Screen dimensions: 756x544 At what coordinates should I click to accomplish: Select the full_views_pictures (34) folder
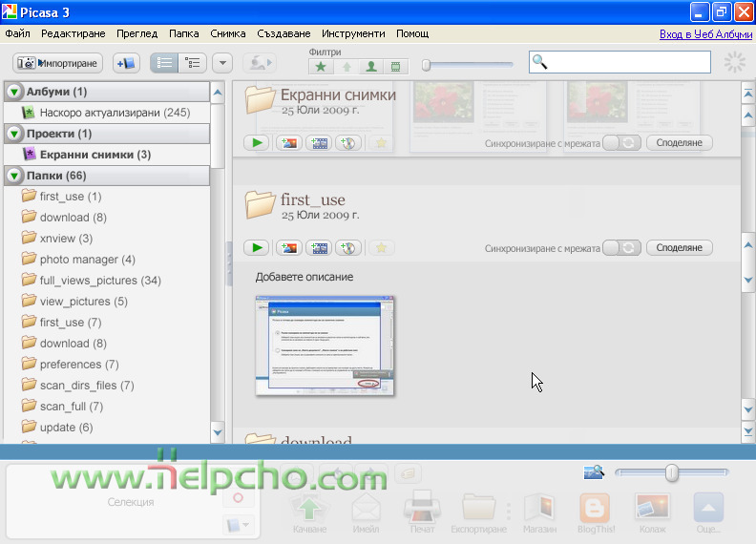107,281
